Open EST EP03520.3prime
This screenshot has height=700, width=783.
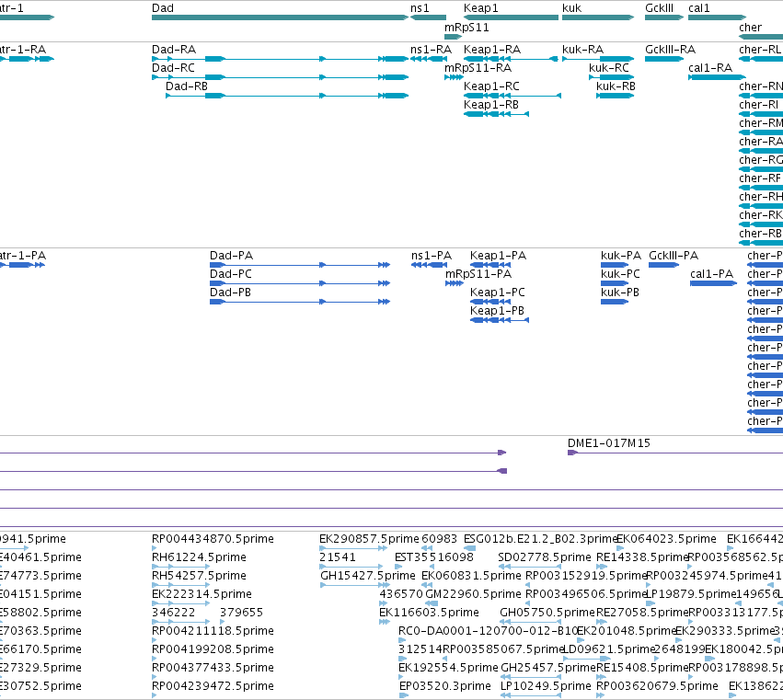pos(445,686)
